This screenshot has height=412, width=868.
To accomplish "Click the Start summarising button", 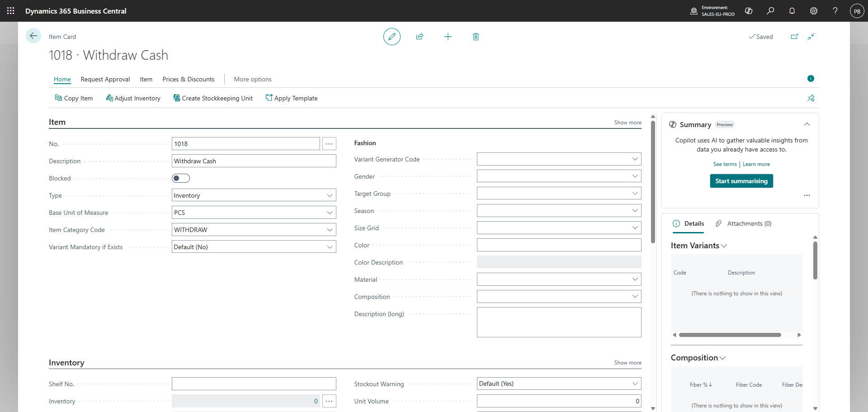I will pos(741,181).
